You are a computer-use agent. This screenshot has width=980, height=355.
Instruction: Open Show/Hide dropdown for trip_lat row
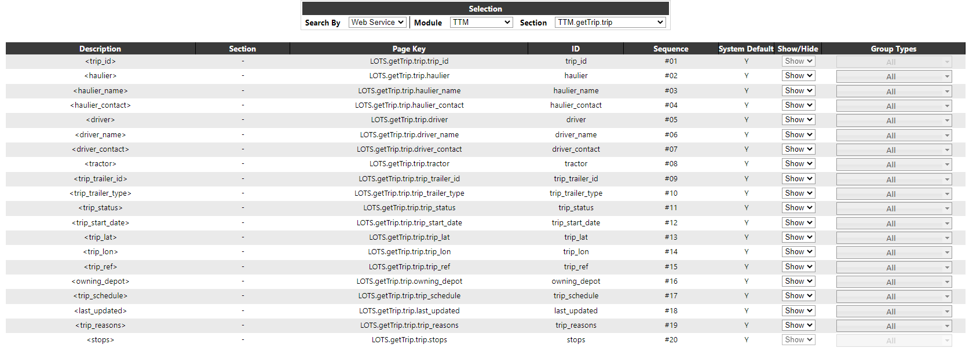799,237
